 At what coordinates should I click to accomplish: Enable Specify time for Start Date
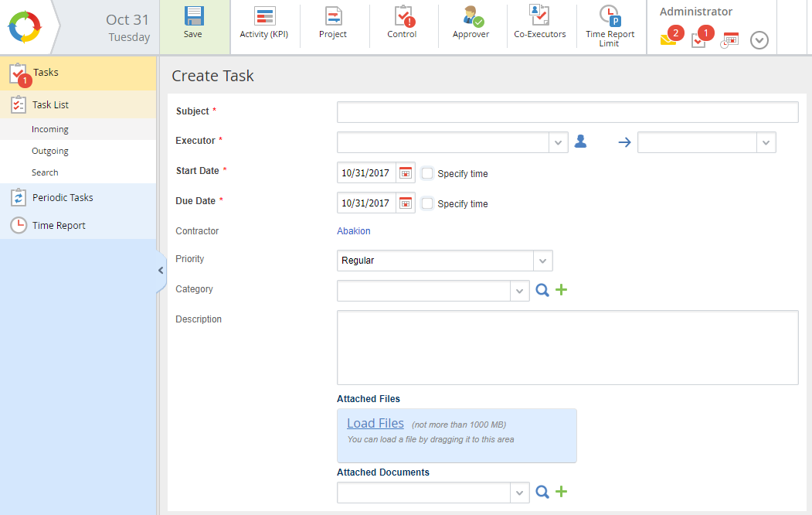[427, 173]
